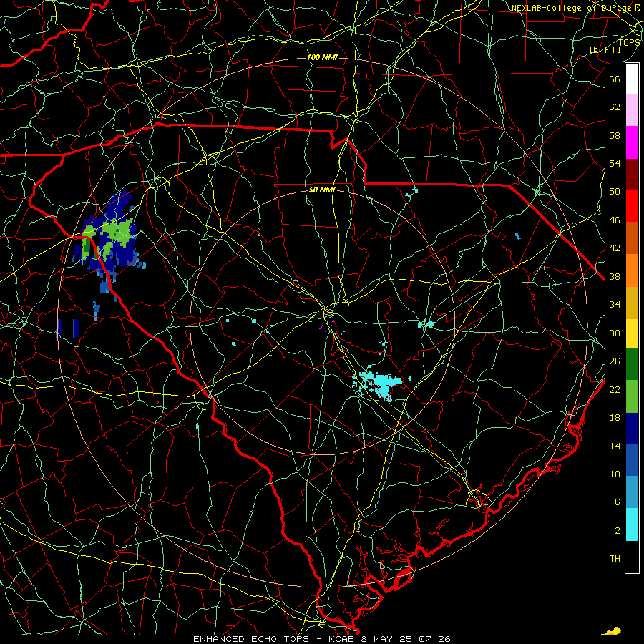Pick the dark green legend swatch

pos(632,364)
